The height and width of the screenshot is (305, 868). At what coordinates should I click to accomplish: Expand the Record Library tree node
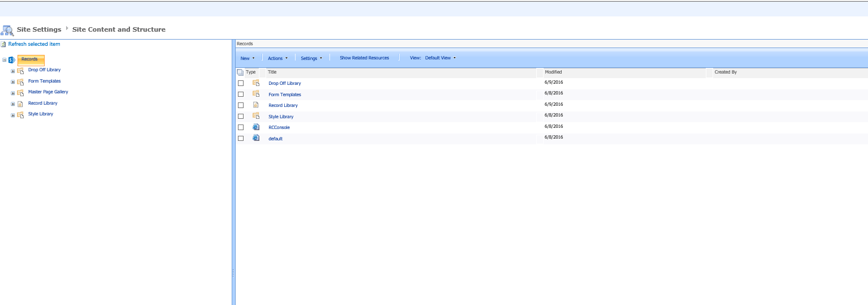[13, 104]
